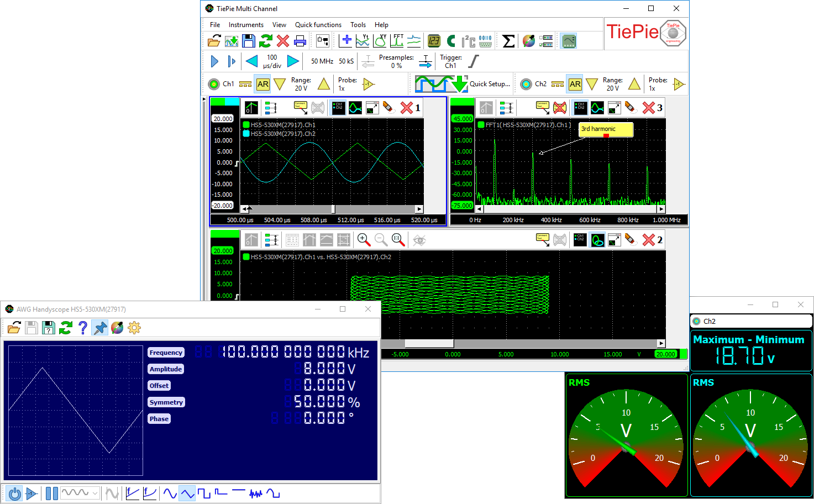Click the Symmetry button in AWG window
The width and height of the screenshot is (814, 504).
(166, 402)
